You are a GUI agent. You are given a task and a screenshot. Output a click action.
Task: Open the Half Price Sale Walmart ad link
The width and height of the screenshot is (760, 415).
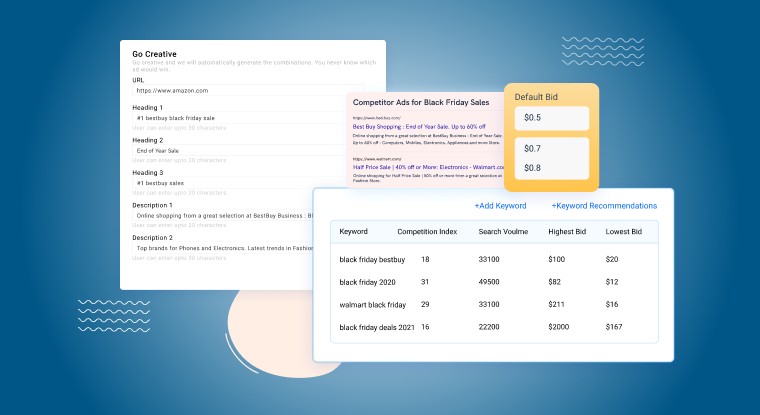click(x=425, y=167)
